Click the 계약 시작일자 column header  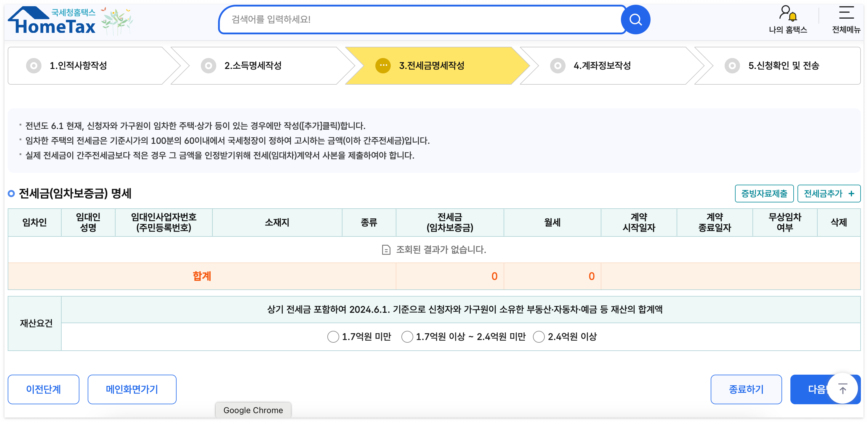point(639,223)
